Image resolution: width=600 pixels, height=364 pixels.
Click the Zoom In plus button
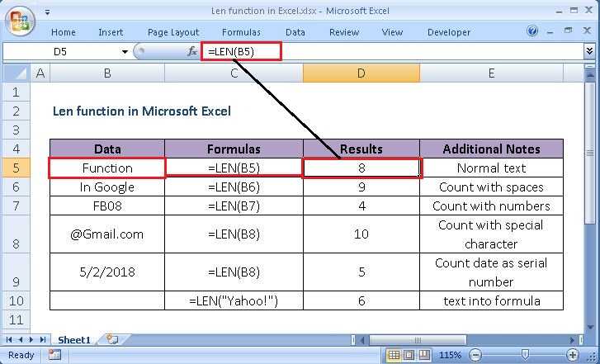pos(573,355)
